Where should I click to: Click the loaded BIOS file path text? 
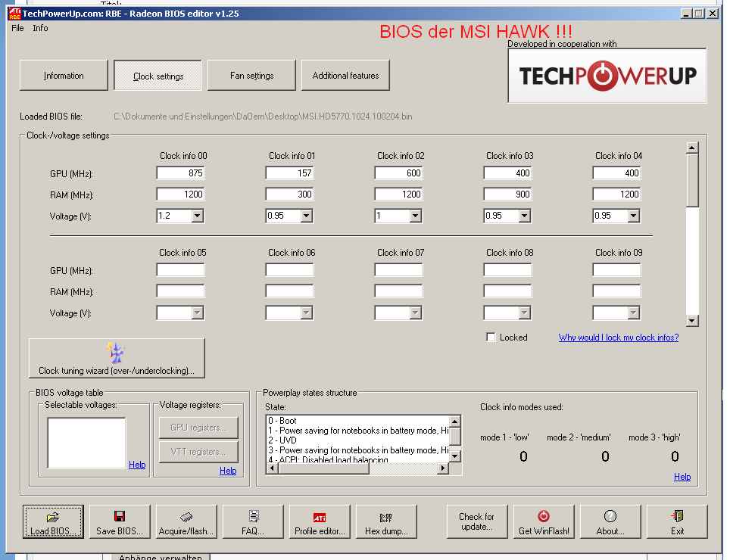tap(263, 117)
